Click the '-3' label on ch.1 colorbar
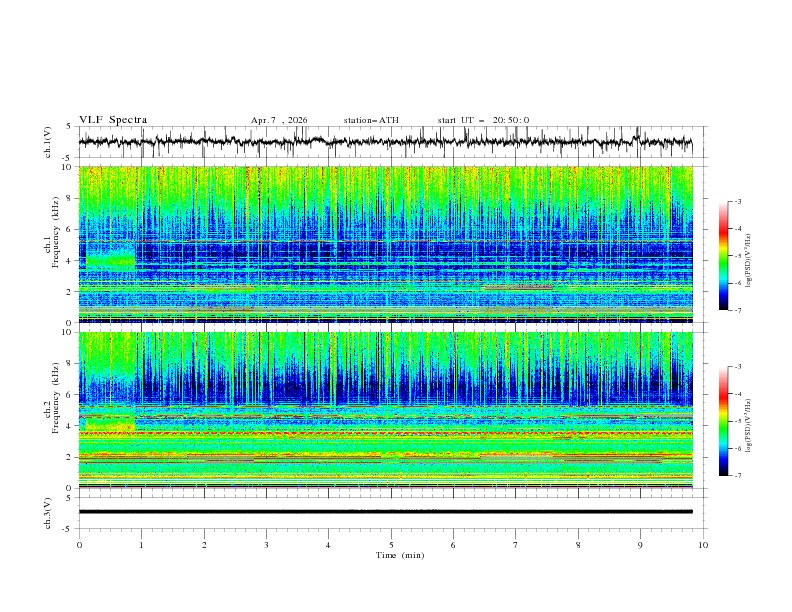The height and width of the screenshot is (612, 792). click(x=738, y=201)
